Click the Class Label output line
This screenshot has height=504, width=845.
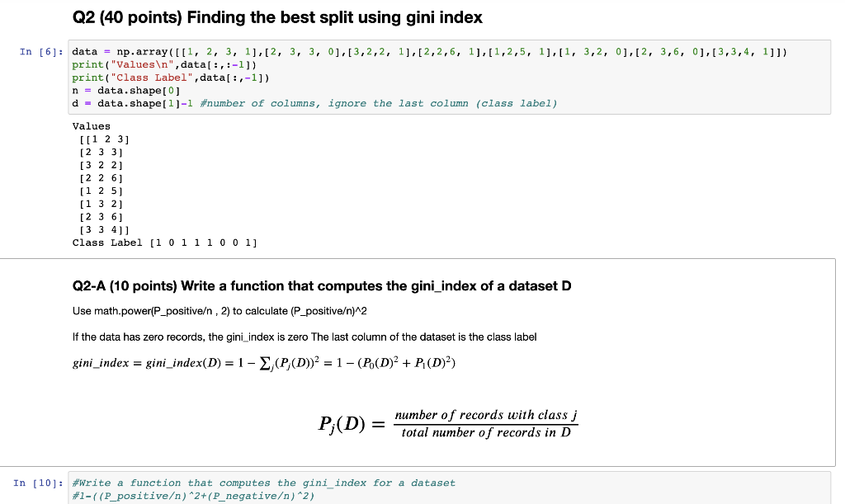(x=165, y=242)
